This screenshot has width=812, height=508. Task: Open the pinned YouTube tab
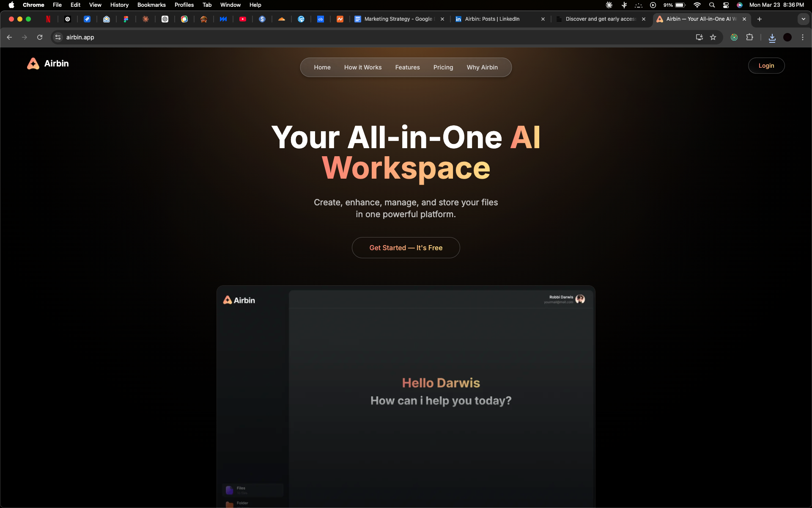click(x=243, y=19)
